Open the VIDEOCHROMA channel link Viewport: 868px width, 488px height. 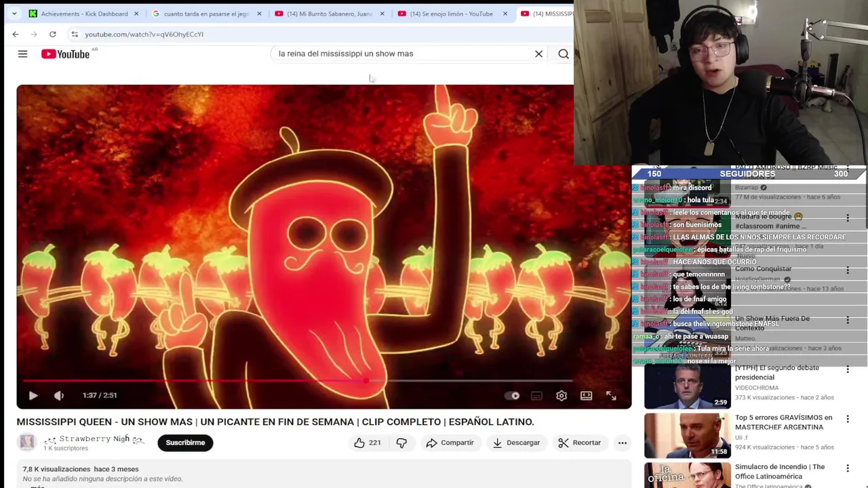click(757, 388)
